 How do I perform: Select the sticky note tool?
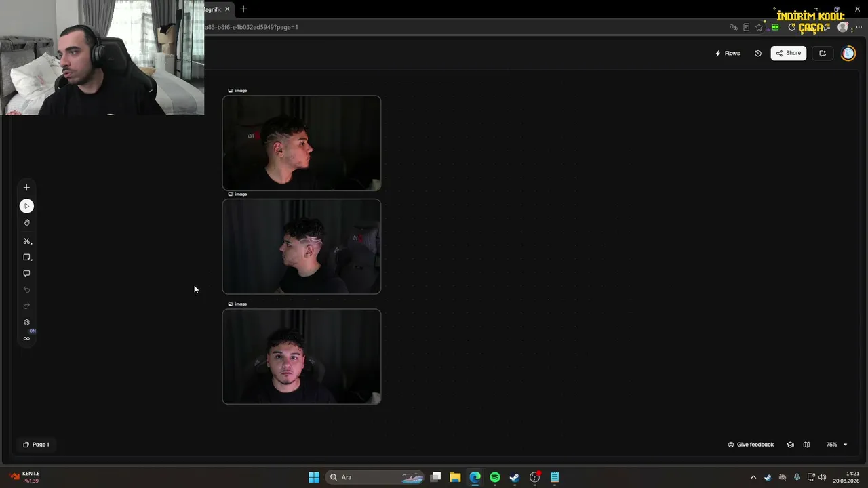pos(27,258)
